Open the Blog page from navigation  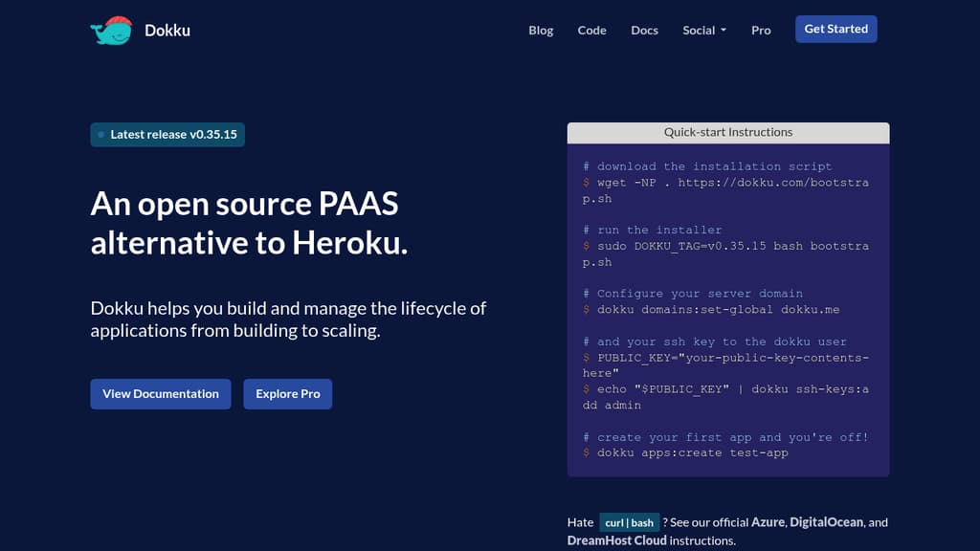(x=541, y=31)
